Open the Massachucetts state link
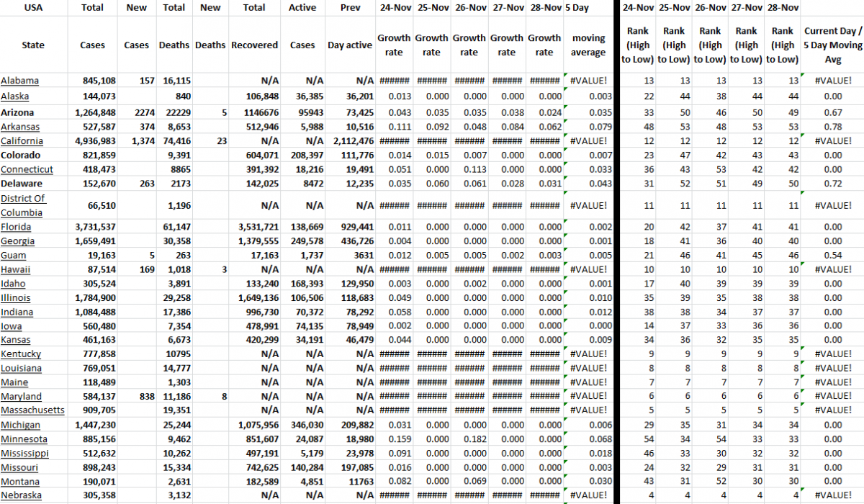Viewport: 864px width, 504px height. pos(29,410)
